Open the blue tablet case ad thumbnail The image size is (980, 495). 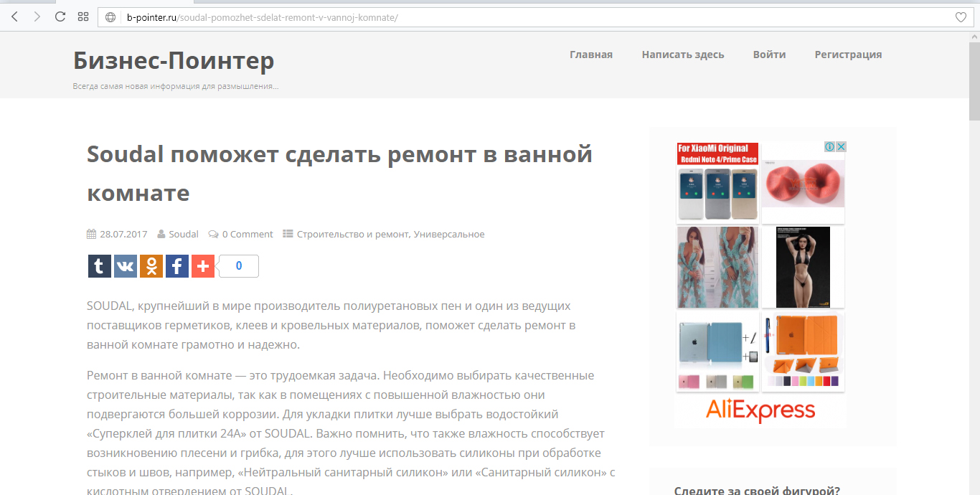point(717,351)
